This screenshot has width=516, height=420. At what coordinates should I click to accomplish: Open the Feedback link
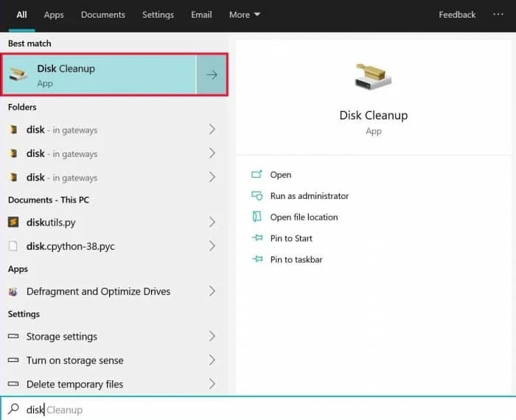tap(457, 15)
